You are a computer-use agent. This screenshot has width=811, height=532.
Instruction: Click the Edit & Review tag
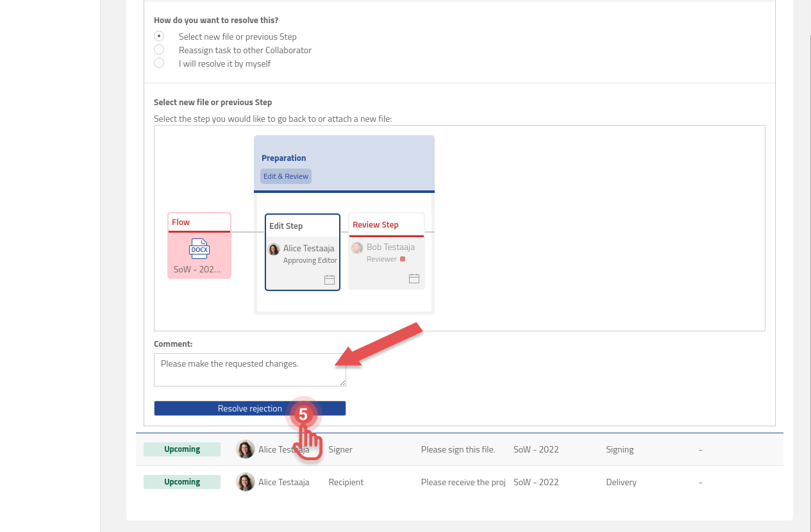pos(286,176)
